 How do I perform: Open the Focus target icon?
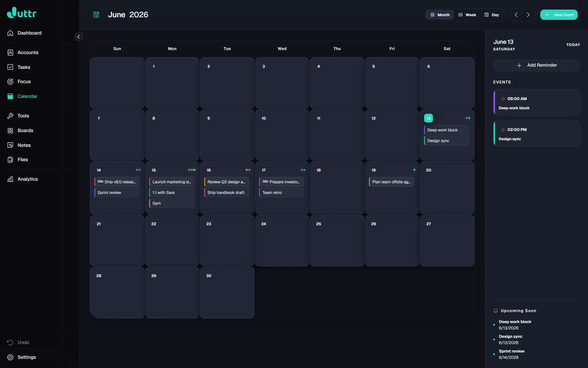pos(10,82)
